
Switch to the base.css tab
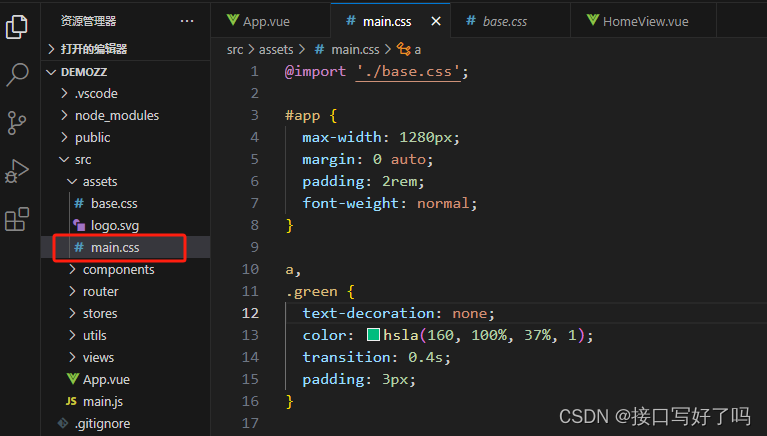510,21
